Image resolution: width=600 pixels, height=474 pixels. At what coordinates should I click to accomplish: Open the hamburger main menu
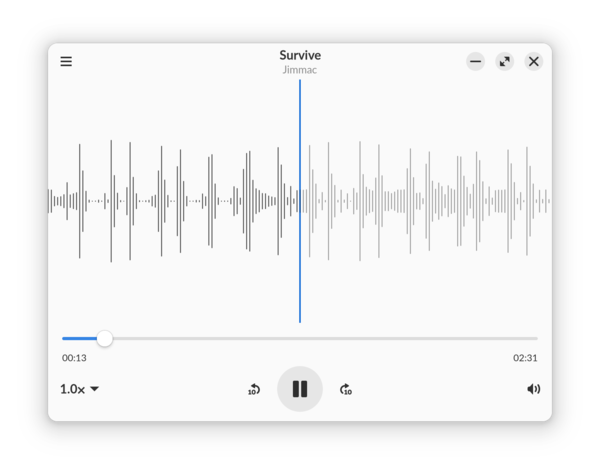point(66,61)
